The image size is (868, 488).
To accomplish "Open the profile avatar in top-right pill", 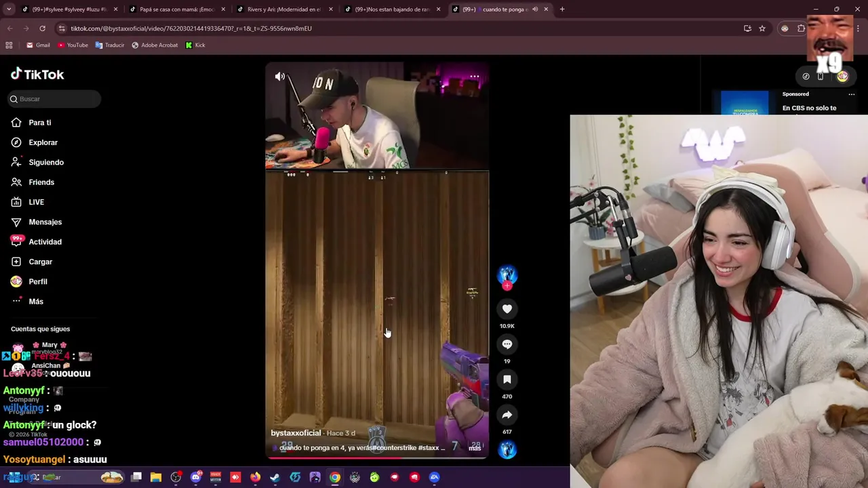I will [842, 77].
